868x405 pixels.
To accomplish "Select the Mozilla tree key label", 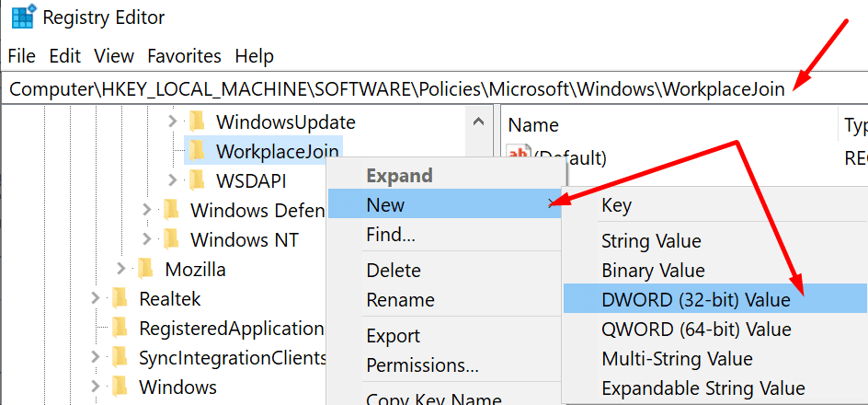I will point(196,270).
